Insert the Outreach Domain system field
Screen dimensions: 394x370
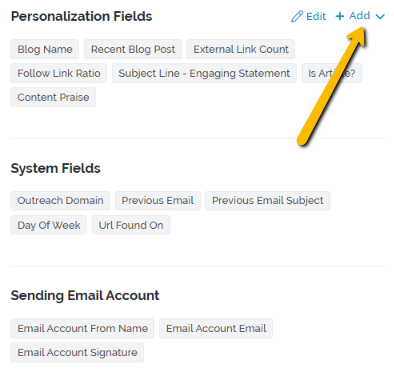(60, 201)
